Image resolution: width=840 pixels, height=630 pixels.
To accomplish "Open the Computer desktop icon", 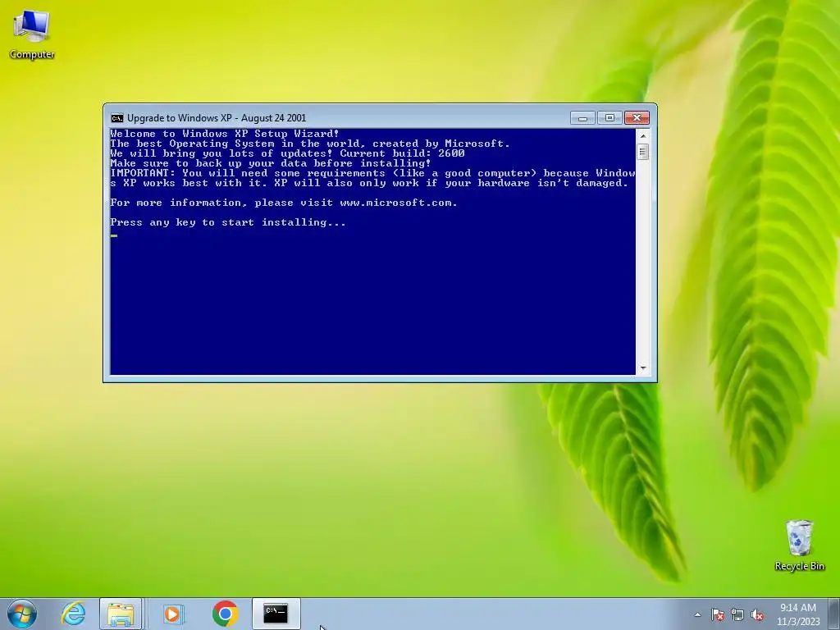I will (32, 34).
